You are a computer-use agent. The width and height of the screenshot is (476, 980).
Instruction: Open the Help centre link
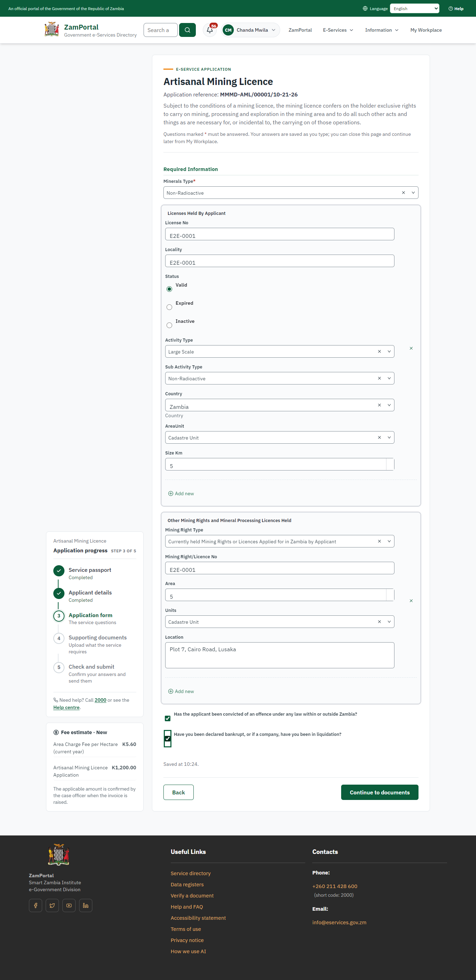(66, 708)
